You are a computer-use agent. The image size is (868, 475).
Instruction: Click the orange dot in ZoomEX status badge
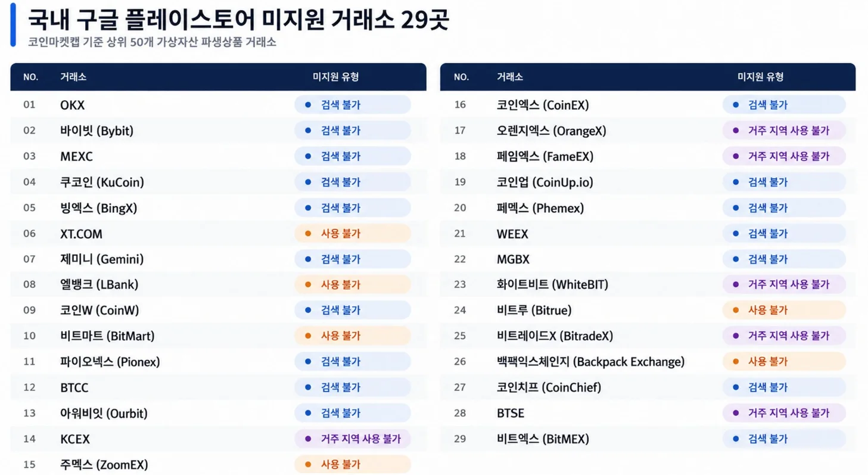[x=308, y=464]
